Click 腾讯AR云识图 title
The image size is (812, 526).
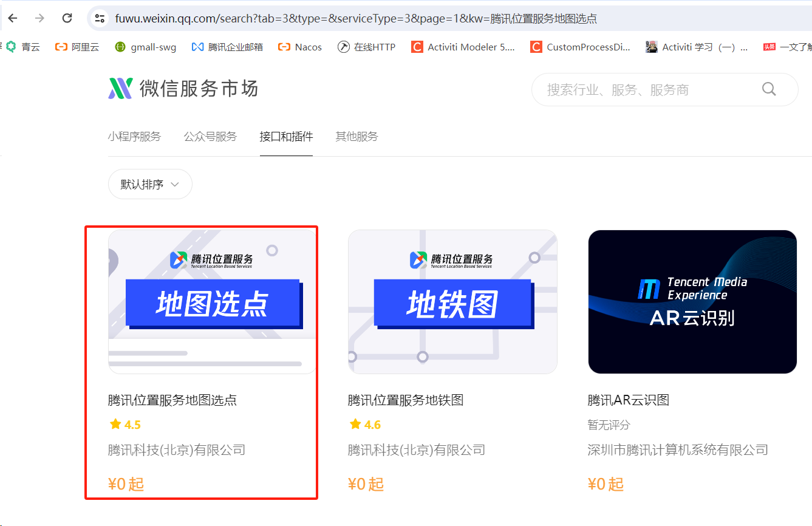coord(629,400)
